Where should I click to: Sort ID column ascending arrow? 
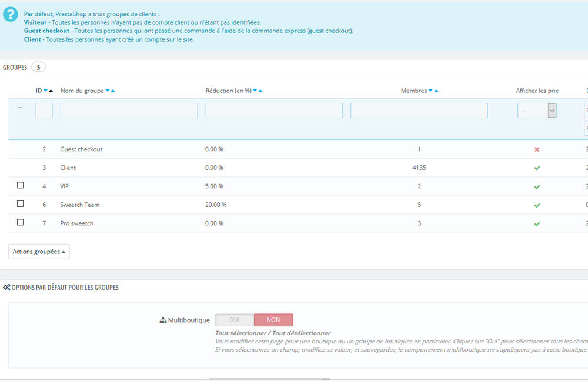tap(51, 91)
